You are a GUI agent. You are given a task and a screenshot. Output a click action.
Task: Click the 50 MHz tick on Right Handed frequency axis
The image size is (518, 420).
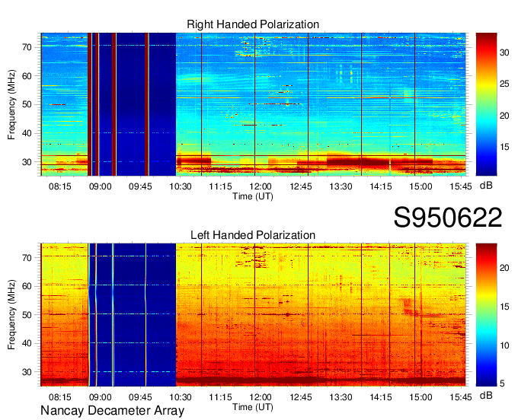(x=27, y=105)
